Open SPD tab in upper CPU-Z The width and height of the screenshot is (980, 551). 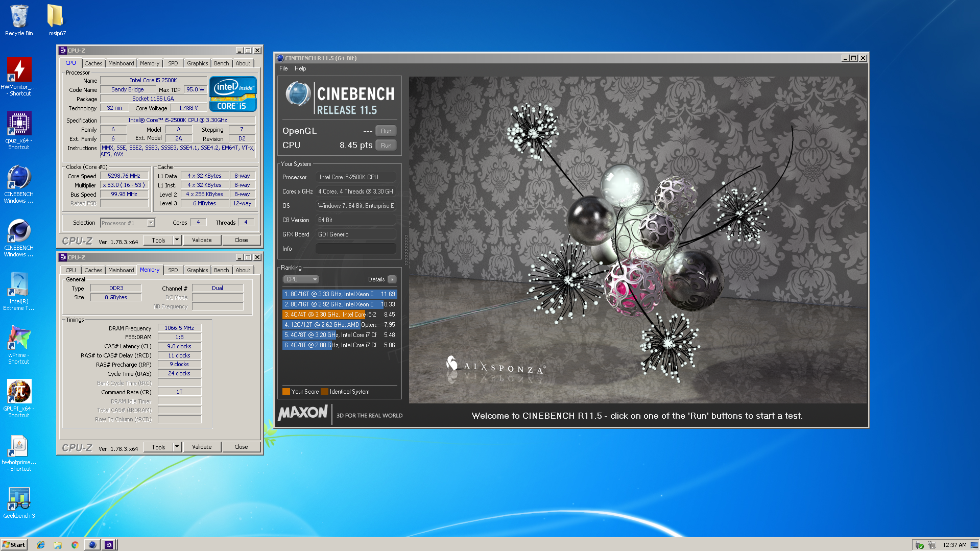tap(173, 63)
